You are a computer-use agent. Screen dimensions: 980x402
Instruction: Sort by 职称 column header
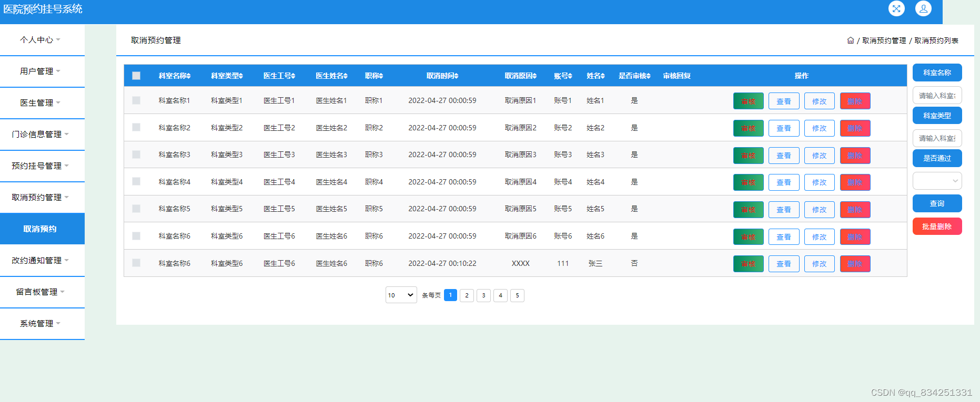pyautogui.click(x=374, y=76)
